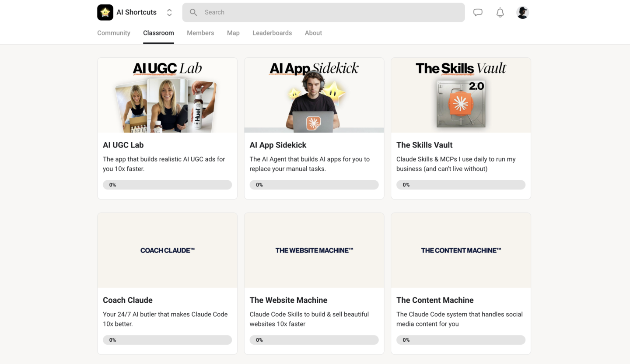Click The Website Machine course title

tap(288, 300)
